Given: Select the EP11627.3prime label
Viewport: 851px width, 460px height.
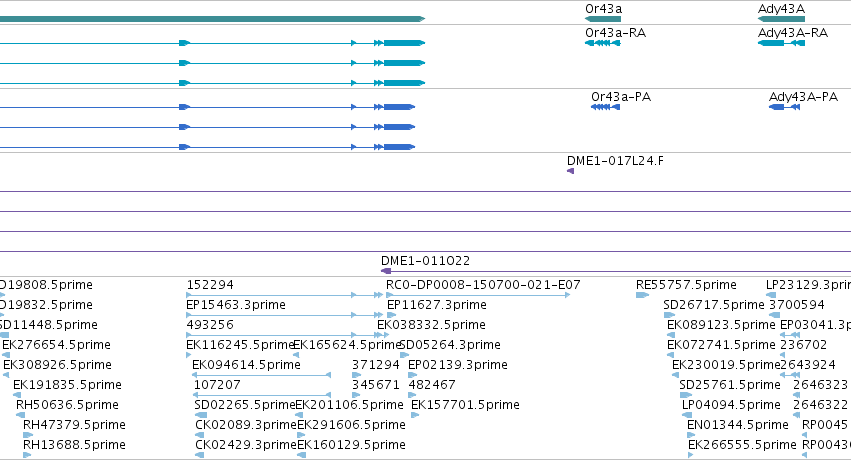Looking at the screenshot, I should pyautogui.click(x=437, y=305).
